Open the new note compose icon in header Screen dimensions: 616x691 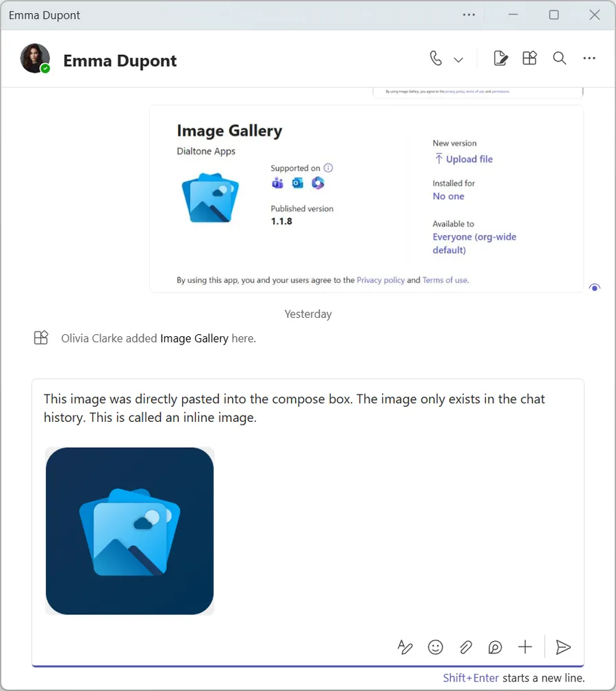pos(500,58)
